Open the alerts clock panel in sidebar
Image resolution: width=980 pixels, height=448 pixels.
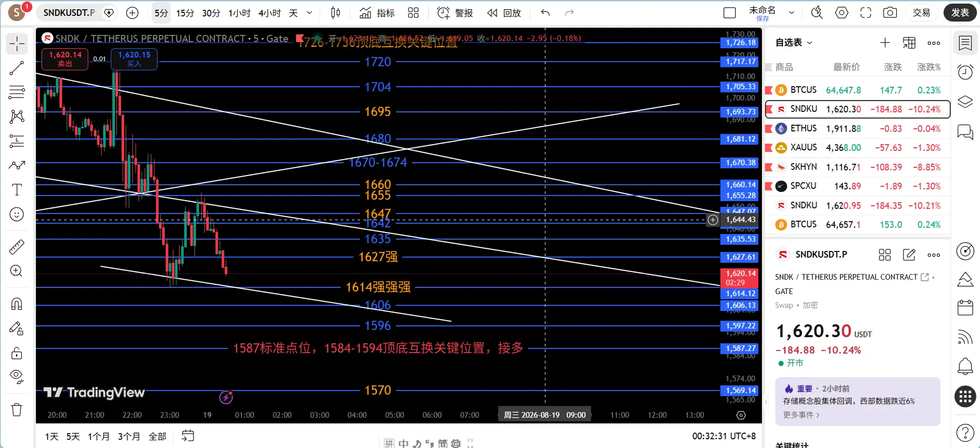click(966, 72)
